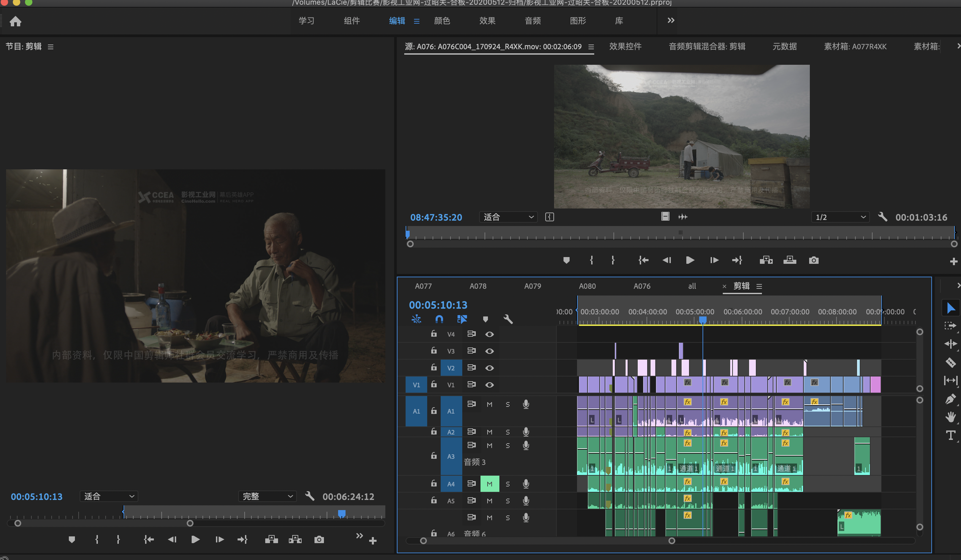The image size is (961, 560).
Task: Select the Pen tool
Action: (950, 399)
